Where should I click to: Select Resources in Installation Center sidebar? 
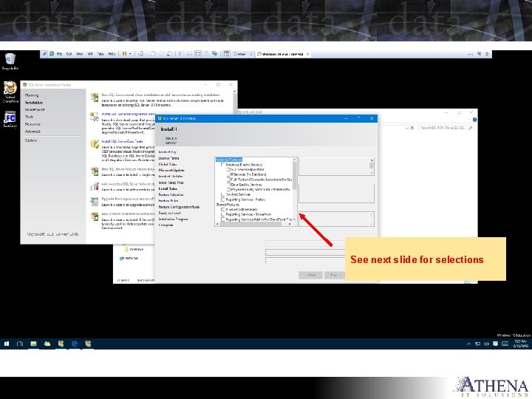(x=33, y=124)
